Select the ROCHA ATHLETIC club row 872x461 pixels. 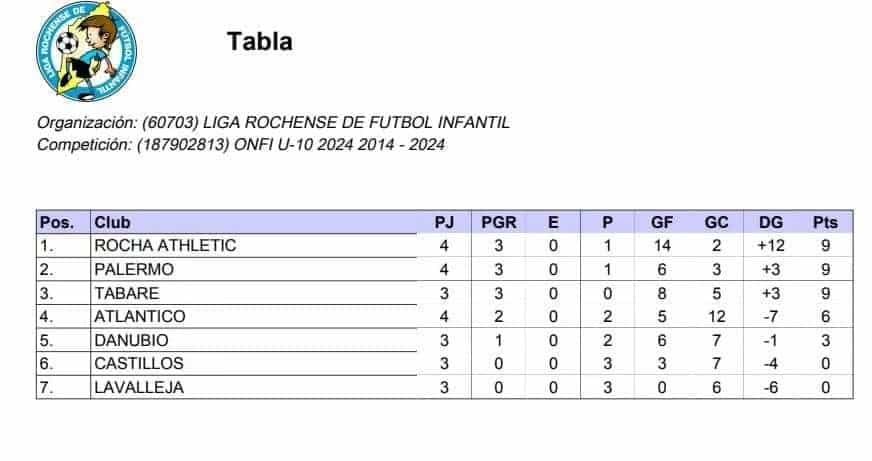click(x=444, y=245)
